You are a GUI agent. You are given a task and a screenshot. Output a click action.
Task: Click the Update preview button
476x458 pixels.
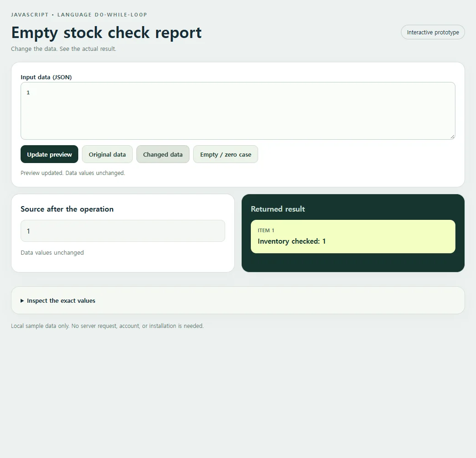49,154
